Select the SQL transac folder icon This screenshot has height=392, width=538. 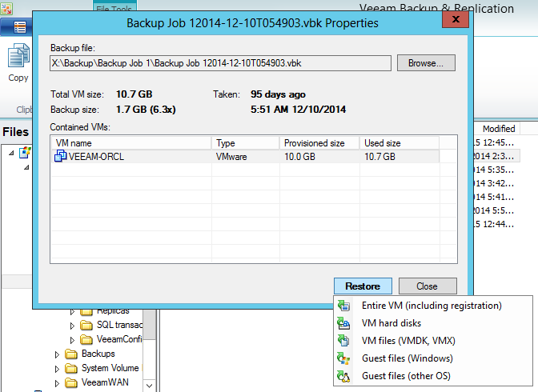(x=86, y=325)
